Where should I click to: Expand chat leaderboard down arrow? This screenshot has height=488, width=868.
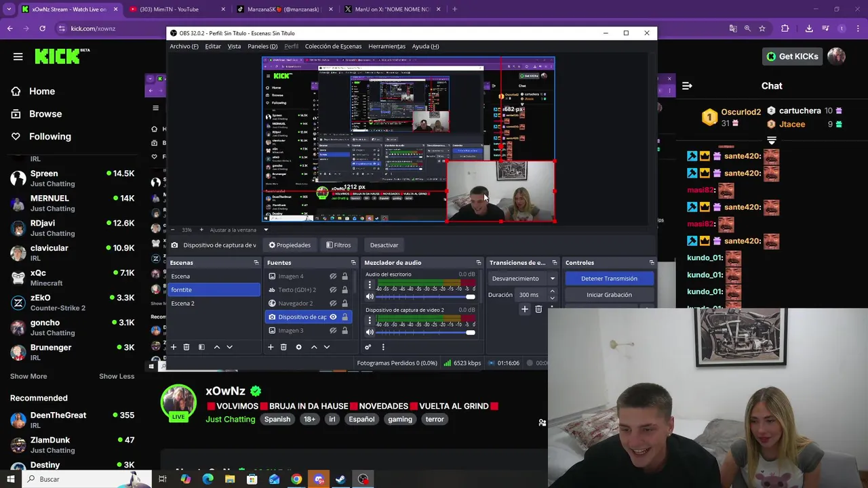tap(772, 140)
